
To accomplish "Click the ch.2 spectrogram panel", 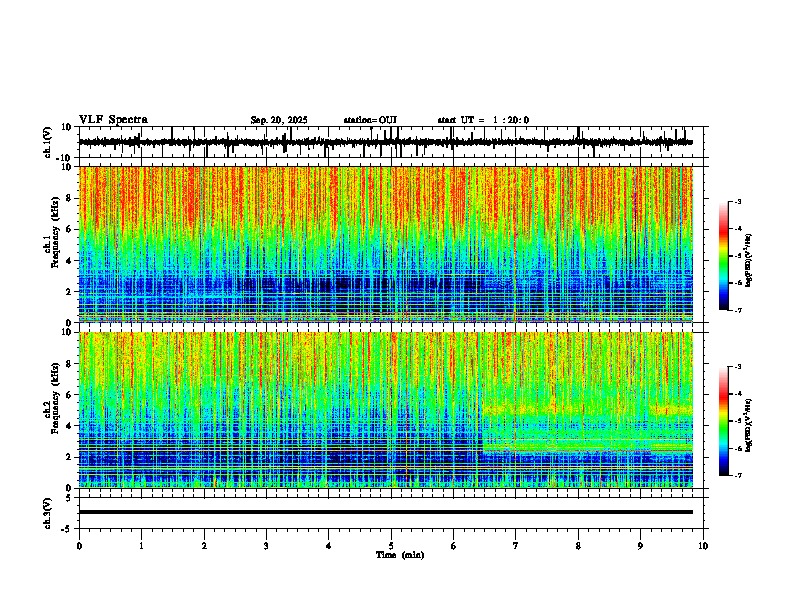I will (x=385, y=410).
